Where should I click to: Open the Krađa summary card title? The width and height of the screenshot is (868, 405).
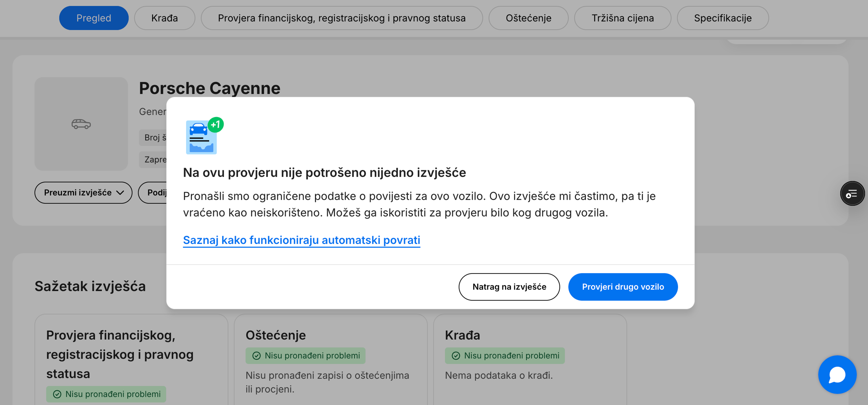click(462, 335)
